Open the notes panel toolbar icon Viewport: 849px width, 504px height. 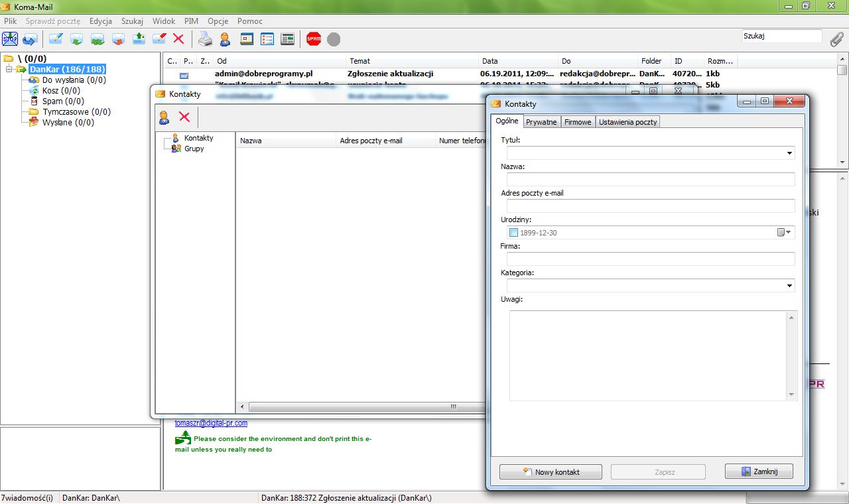tap(287, 39)
